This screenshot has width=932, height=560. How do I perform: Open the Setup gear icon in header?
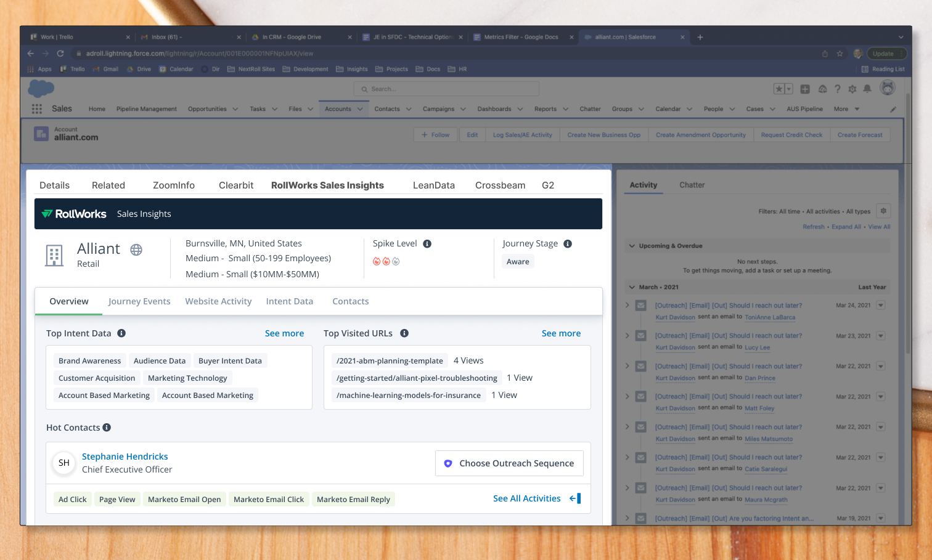(x=852, y=89)
